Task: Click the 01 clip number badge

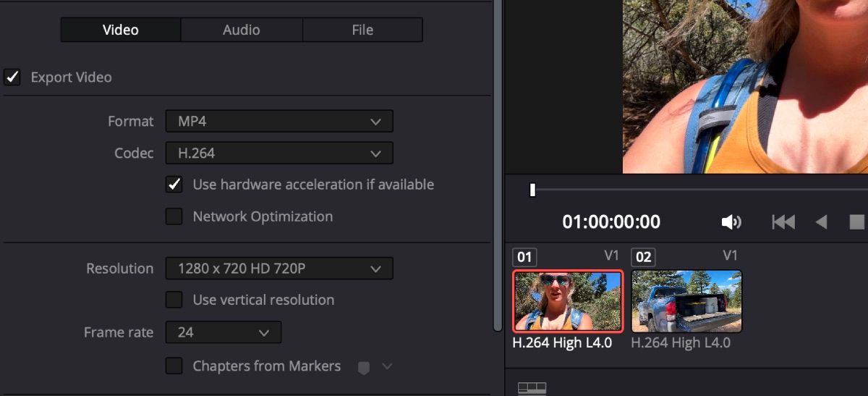Action: tap(524, 257)
